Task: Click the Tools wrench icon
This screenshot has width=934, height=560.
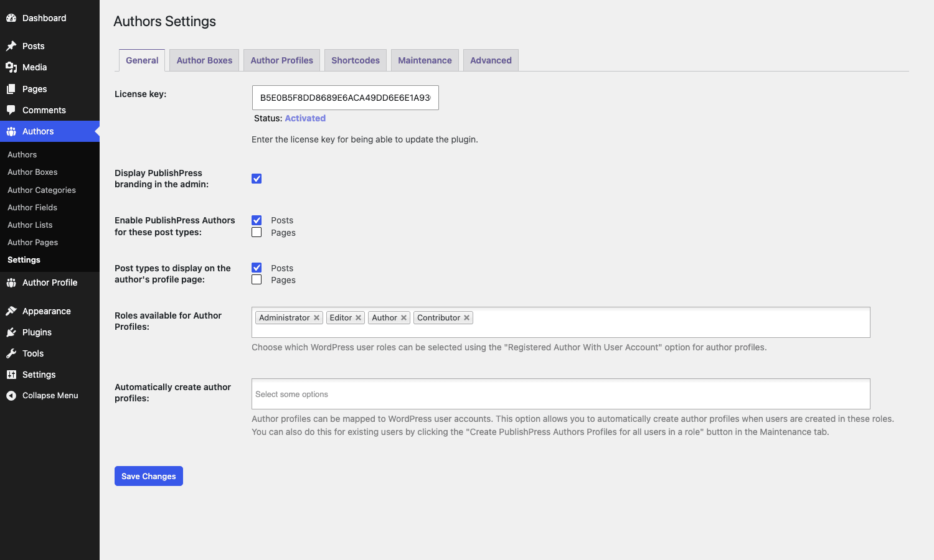Action: coord(11,353)
